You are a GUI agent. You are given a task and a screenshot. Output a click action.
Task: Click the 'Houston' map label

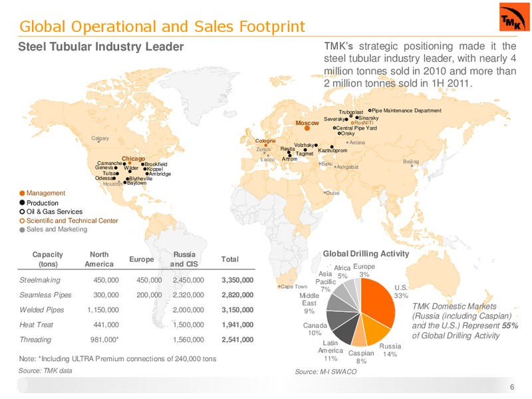point(112,184)
